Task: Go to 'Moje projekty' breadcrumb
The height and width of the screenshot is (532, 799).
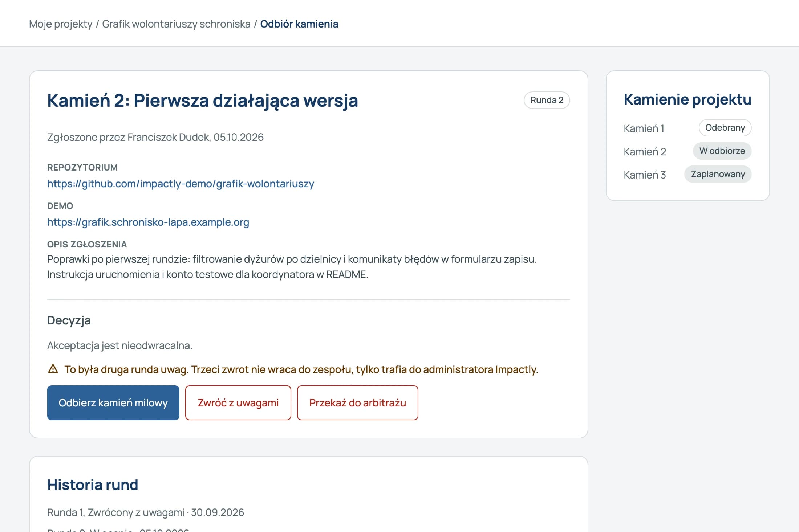Action: 61,24
